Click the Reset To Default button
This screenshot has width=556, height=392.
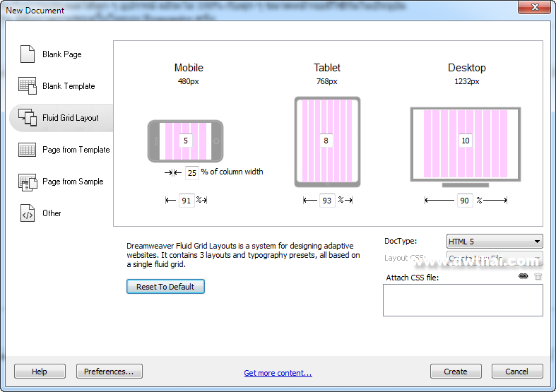point(165,286)
